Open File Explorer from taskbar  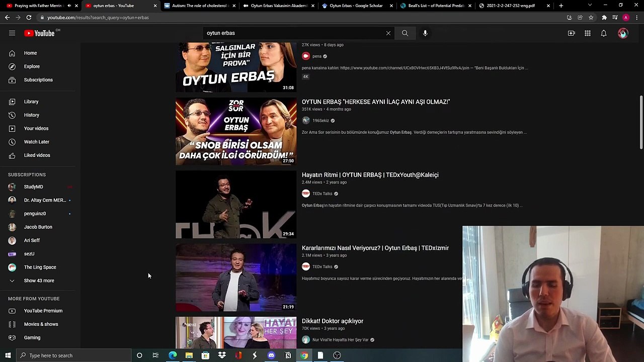[x=189, y=355]
